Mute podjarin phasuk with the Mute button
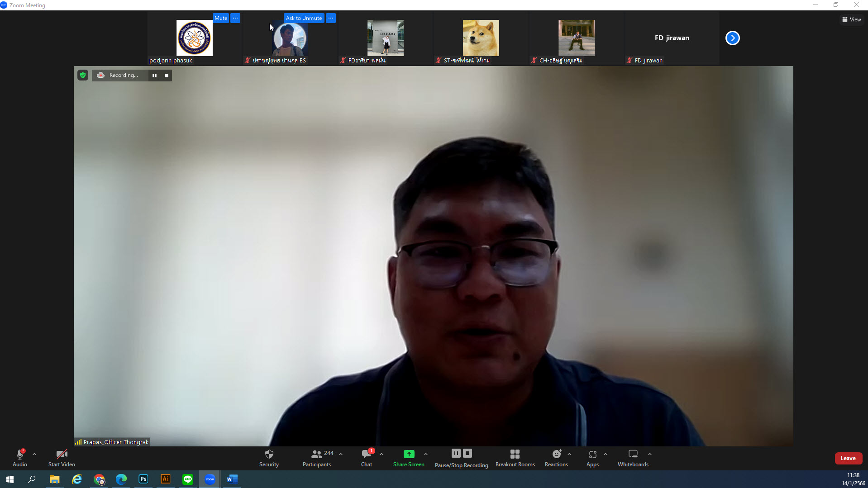This screenshot has height=488, width=868. click(x=221, y=18)
